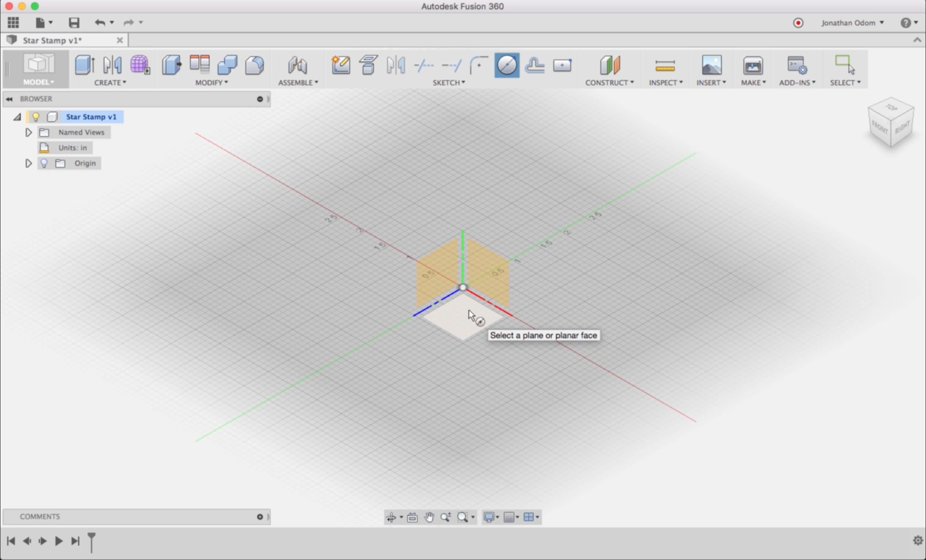Open the SKETCH menu
This screenshot has width=926, height=560.
449,82
